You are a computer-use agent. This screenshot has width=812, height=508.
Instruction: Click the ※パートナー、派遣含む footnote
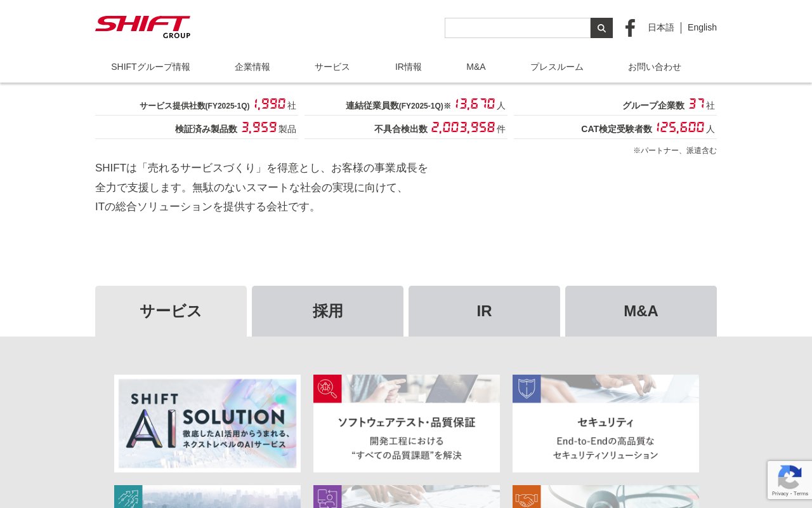[675, 150]
